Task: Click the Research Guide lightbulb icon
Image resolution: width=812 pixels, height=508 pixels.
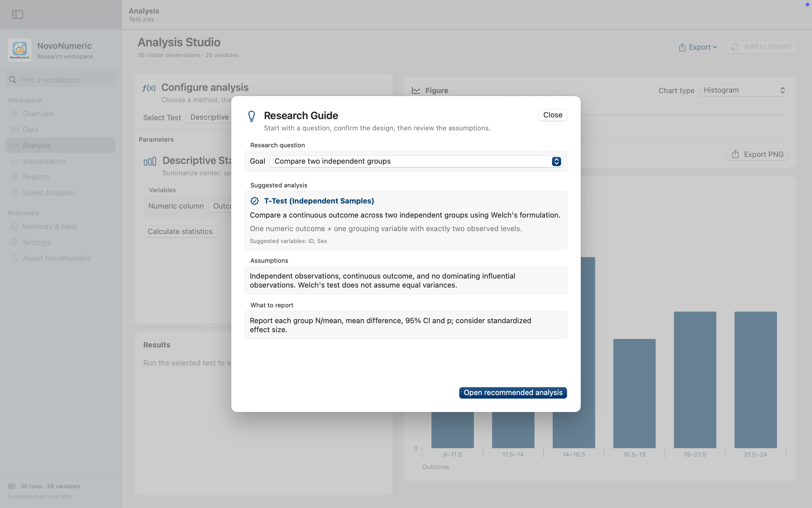Action: click(x=252, y=116)
